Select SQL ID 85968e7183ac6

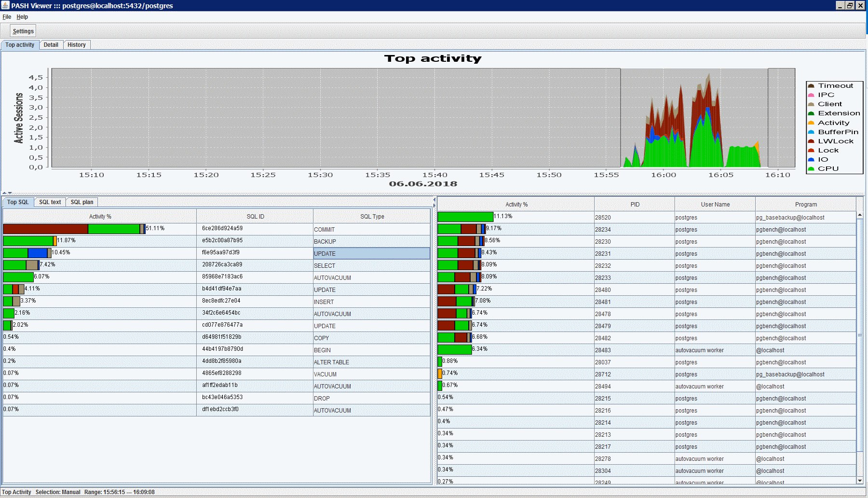222,277
